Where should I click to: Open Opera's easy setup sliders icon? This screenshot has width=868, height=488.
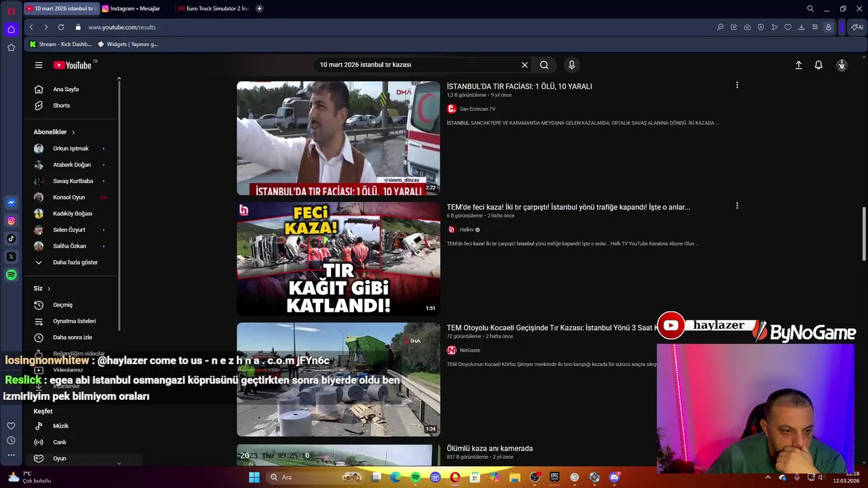(x=815, y=27)
